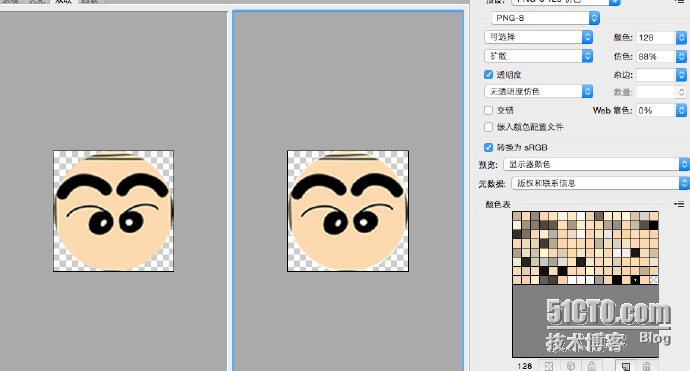Select the transparent checkered swatch in color table

pos(654,280)
